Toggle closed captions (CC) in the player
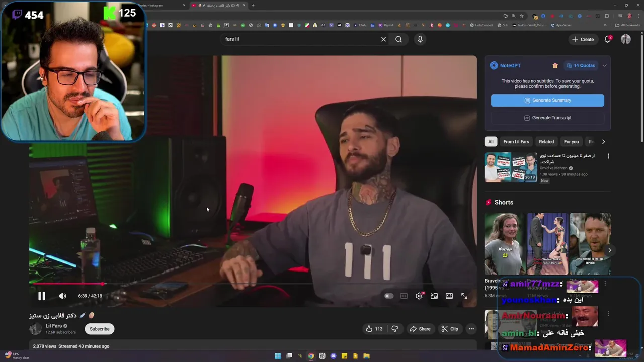The height and width of the screenshot is (362, 644). (x=404, y=296)
